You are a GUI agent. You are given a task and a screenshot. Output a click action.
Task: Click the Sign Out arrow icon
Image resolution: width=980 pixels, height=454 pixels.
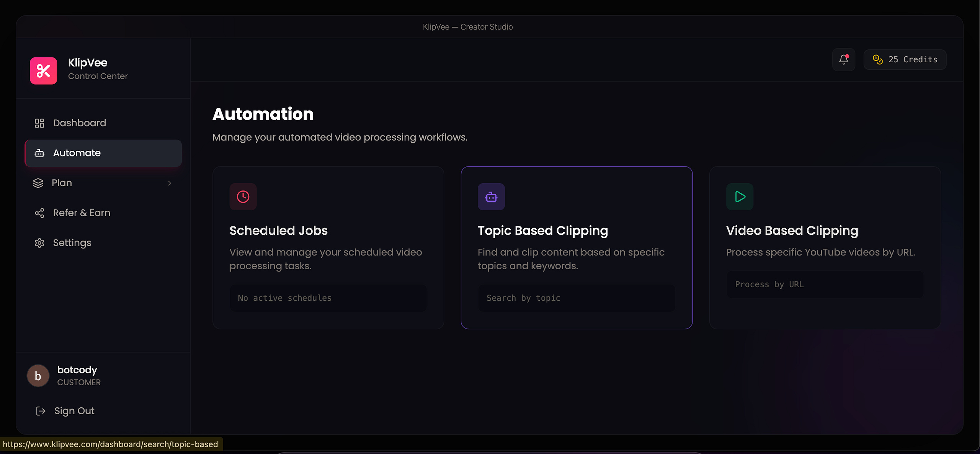point(41,411)
